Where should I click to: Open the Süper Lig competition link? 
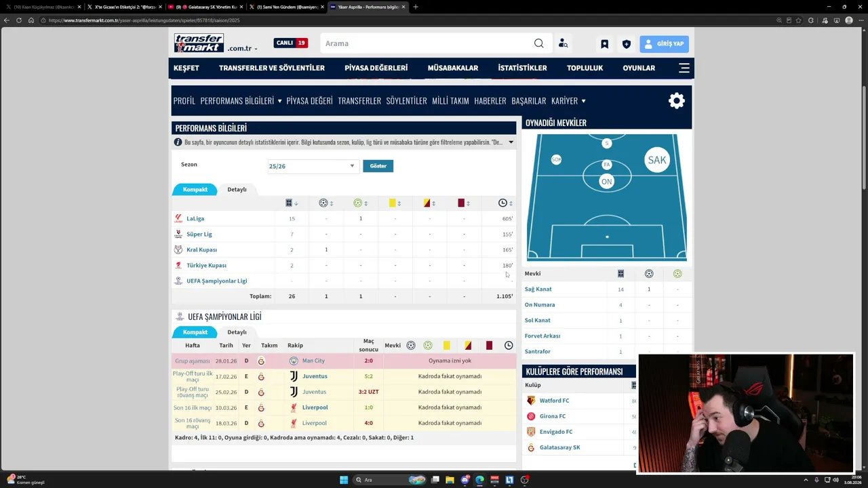click(x=199, y=235)
